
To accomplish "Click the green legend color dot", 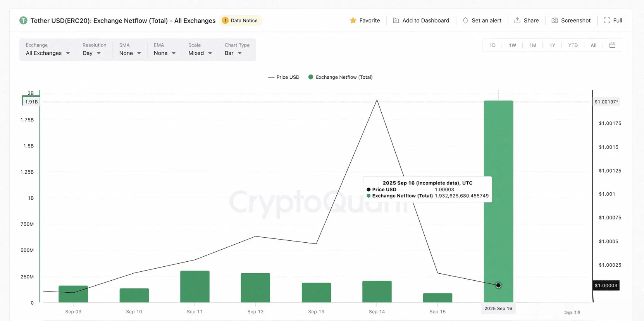I will 311,77.
